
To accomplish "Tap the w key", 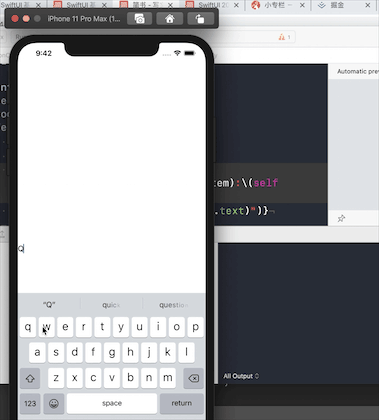I will pos(47,327).
